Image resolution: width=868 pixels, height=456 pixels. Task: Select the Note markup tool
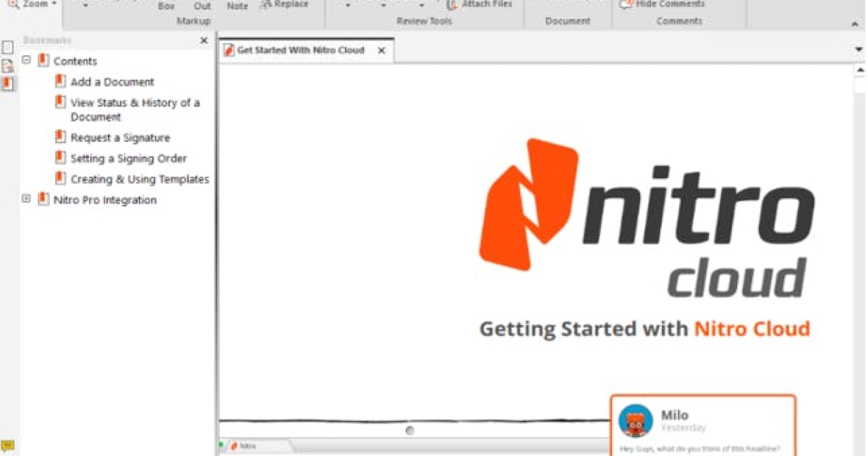tap(237, 5)
